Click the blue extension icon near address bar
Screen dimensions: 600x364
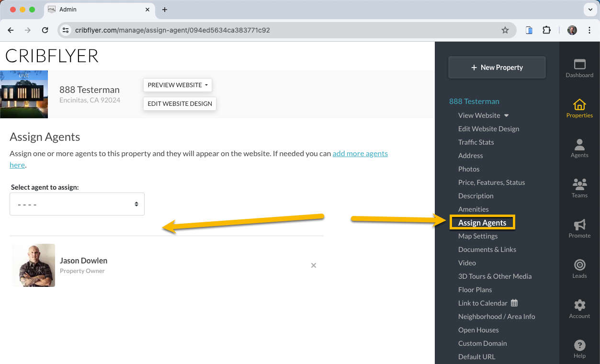click(529, 30)
